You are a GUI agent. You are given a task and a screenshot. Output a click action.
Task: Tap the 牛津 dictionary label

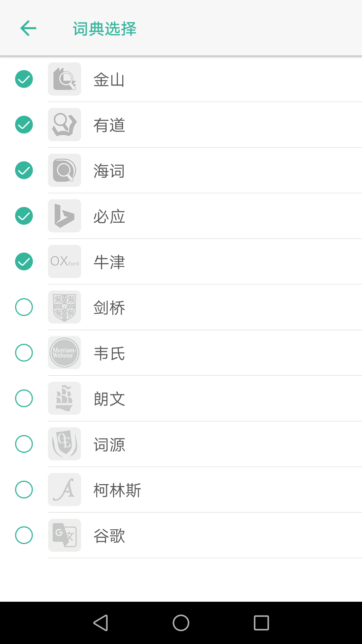point(109,262)
